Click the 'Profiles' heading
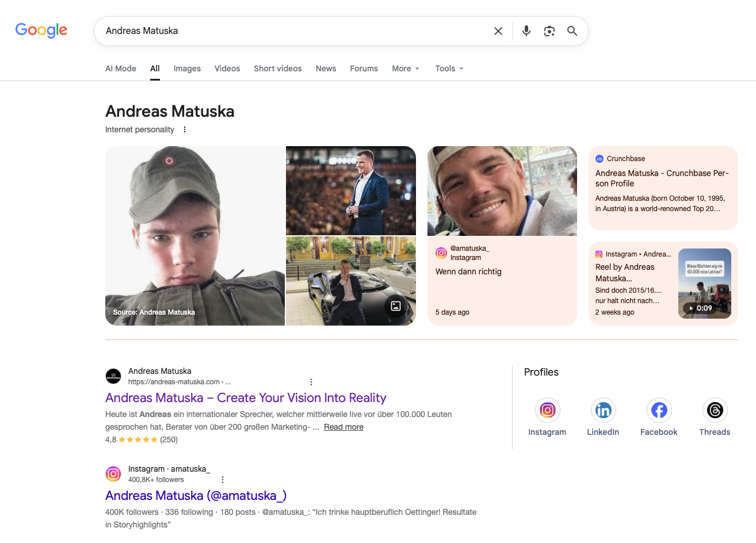 pyautogui.click(x=541, y=372)
